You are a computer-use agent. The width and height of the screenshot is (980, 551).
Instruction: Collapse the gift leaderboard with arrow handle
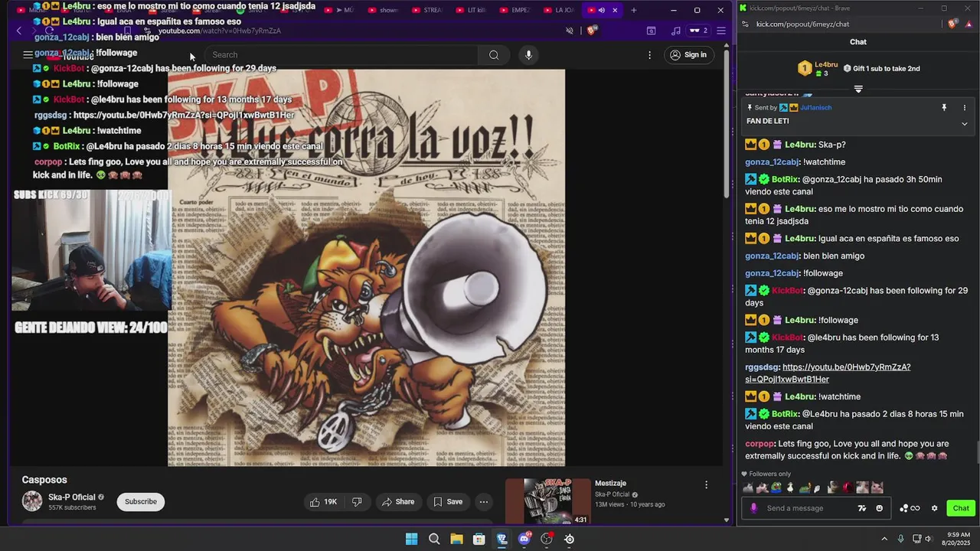click(858, 90)
